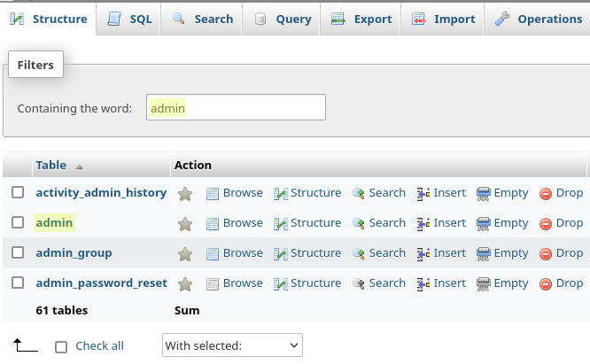Click Insert icon in admin_password_reset row
This screenshot has width=590, height=364.
tap(423, 284)
